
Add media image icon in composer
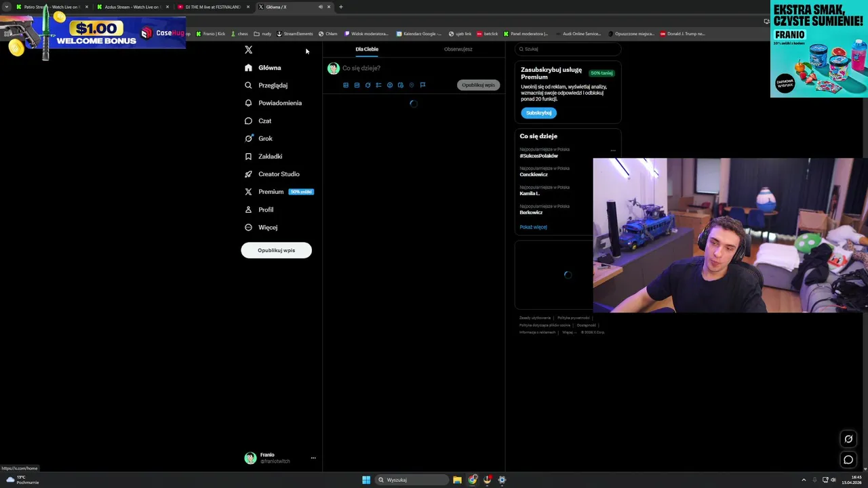point(346,85)
